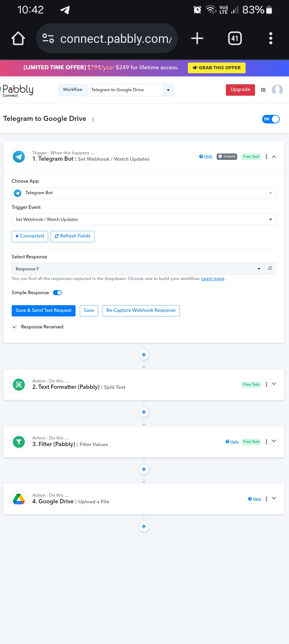The height and width of the screenshot is (644, 289).
Task: Expand the Google Drive step
Action: pyautogui.click(x=274, y=499)
